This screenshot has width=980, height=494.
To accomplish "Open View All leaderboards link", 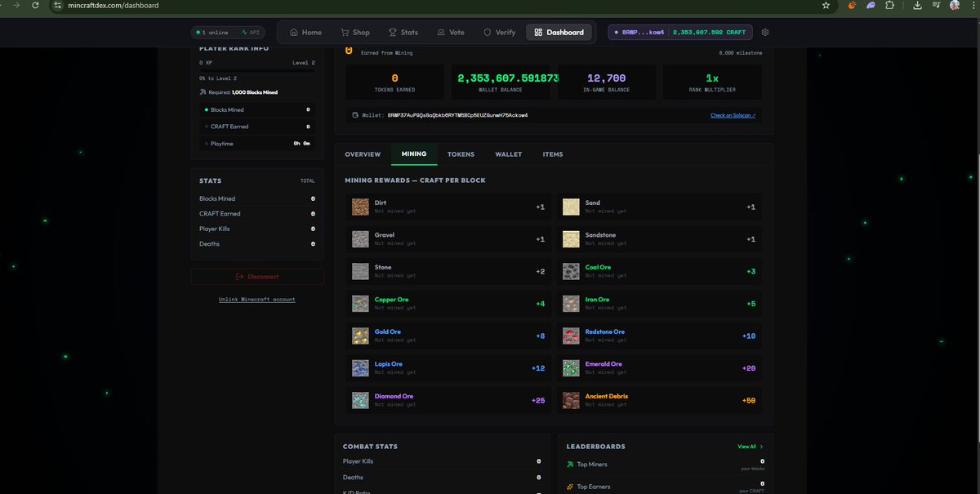I will coord(751,447).
